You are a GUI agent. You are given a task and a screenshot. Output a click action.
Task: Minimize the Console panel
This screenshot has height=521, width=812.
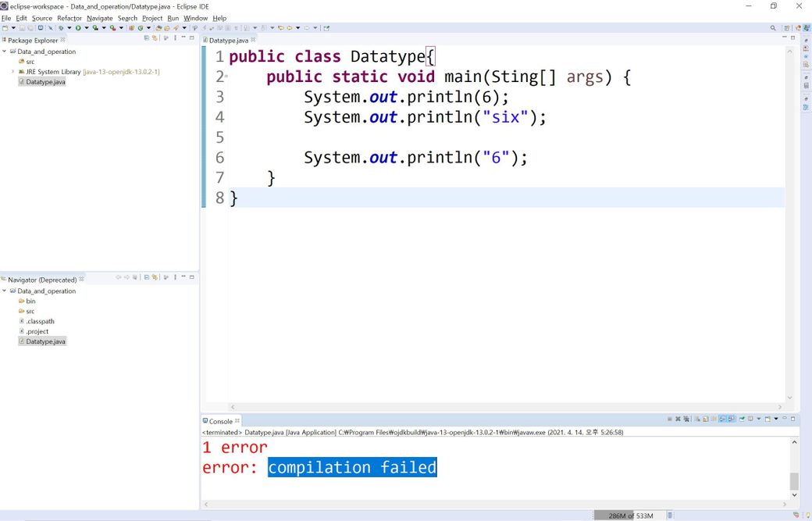coord(783,419)
